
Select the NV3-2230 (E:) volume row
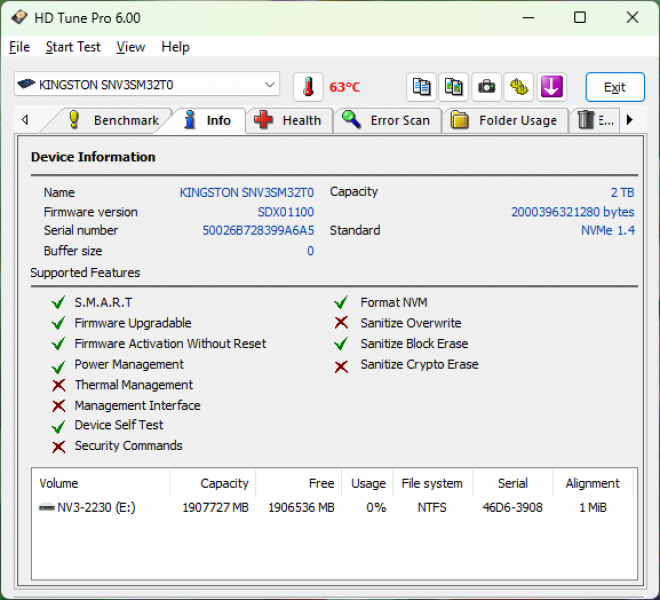(x=88, y=508)
